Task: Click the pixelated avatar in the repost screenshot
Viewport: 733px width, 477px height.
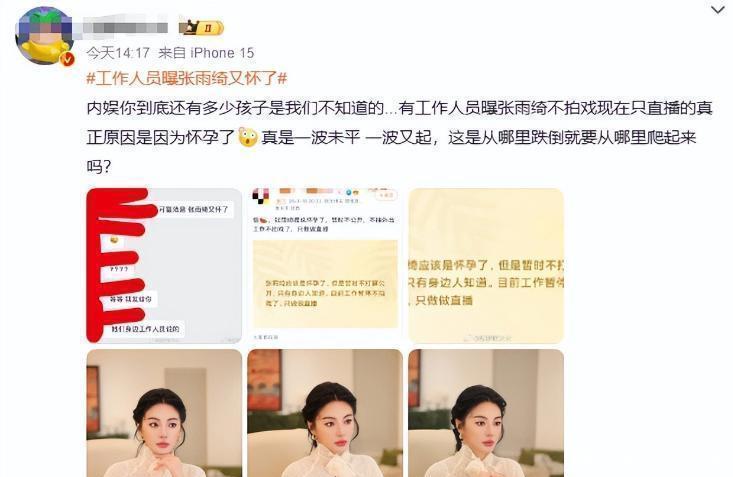Action: (x=261, y=196)
